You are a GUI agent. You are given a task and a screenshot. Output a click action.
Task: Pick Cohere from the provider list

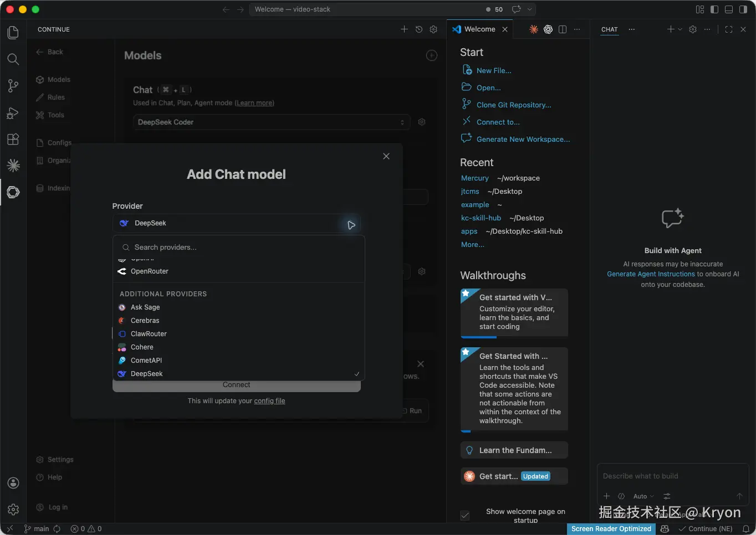[x=238, y=347]
